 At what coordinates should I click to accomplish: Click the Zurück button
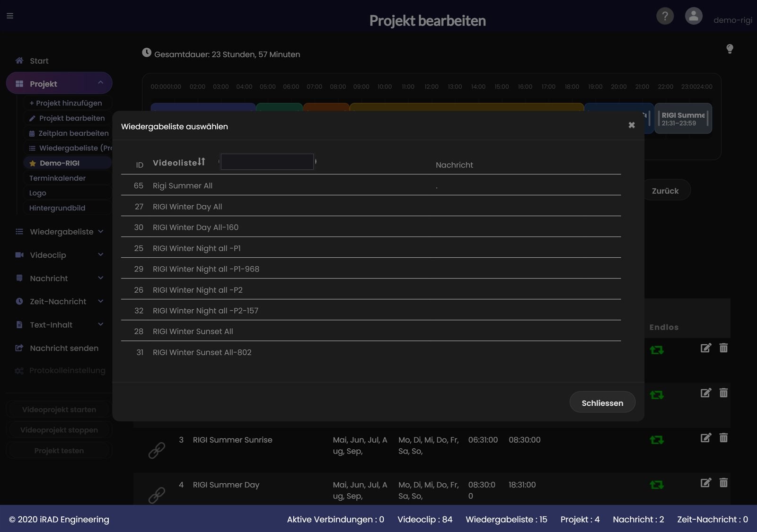pyautogui.click(x=665, y=191)
